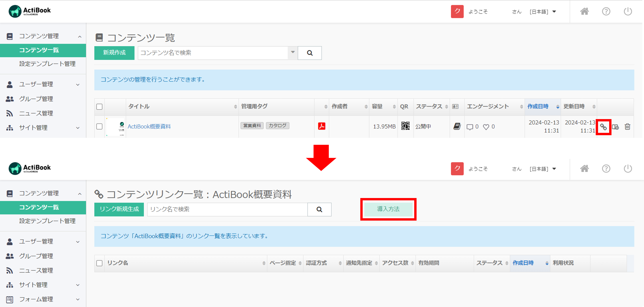Open ActiBook概要資料 title link
This screenshot has width=644, height=307.
coord(149,127)
